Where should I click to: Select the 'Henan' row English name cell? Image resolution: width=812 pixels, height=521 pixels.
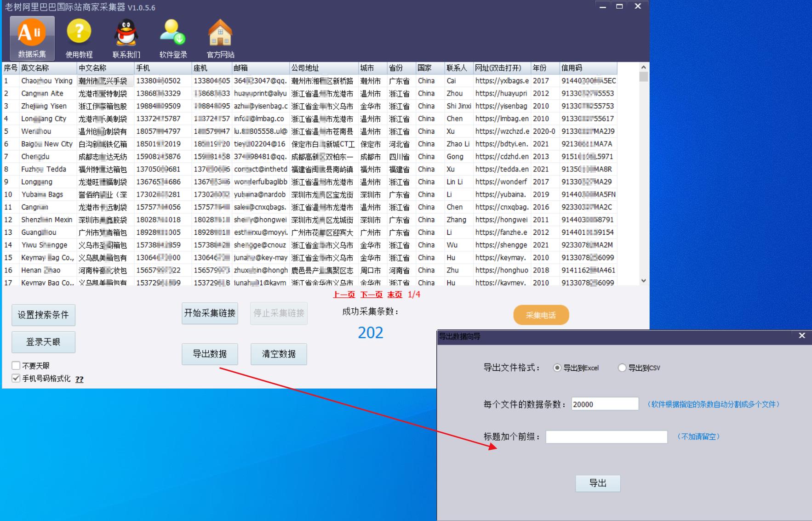pyautogui.click(x=48, y=270)
